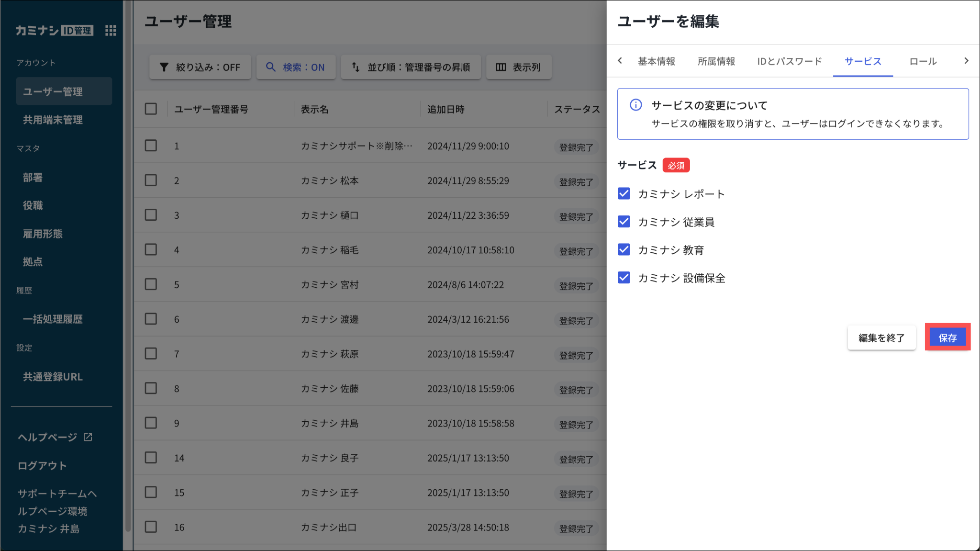Screen dimensions: 980x551
Task: Toggle カミナシ 教育 service checkbox
Action: click(624, 250)
